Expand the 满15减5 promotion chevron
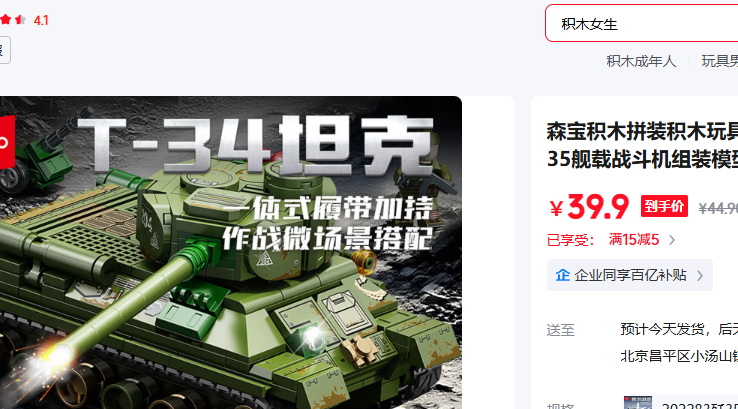Viewport: 738px width, 409px height. pos(672,240)
